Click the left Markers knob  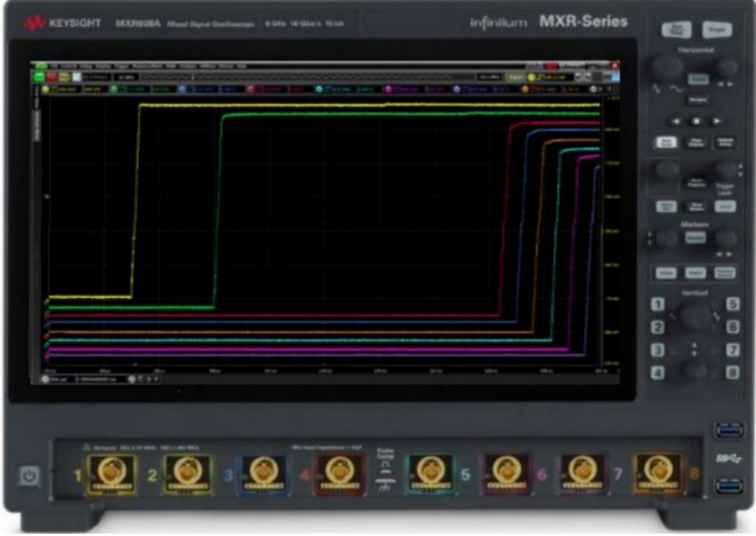point(666,238)
